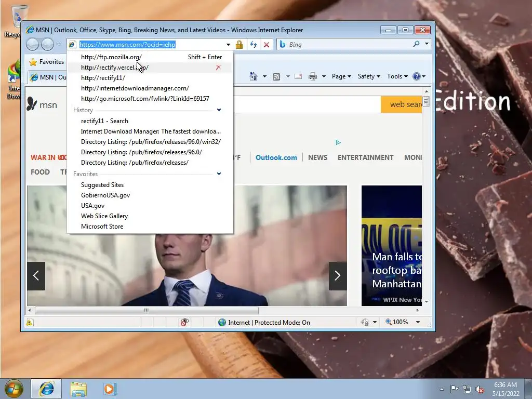Screen dimensions: 532x399
Task: Open the FOOD navigation link
Action: (40, 172)
